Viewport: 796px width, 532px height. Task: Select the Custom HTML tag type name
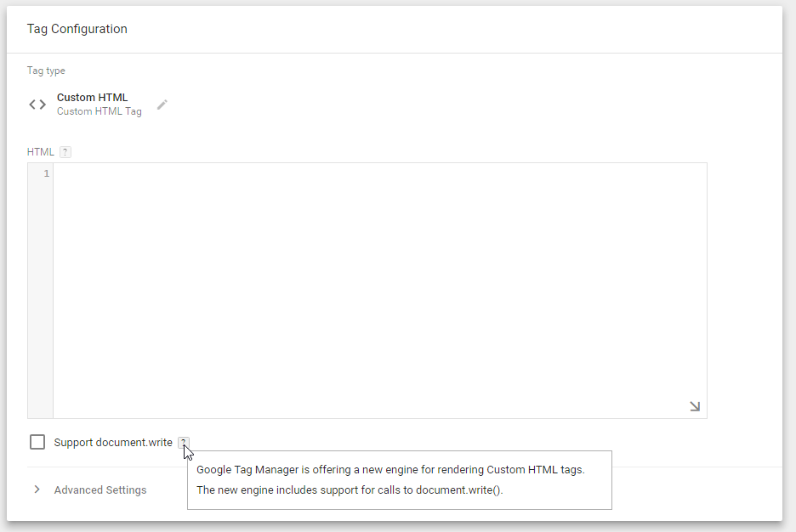92,98
